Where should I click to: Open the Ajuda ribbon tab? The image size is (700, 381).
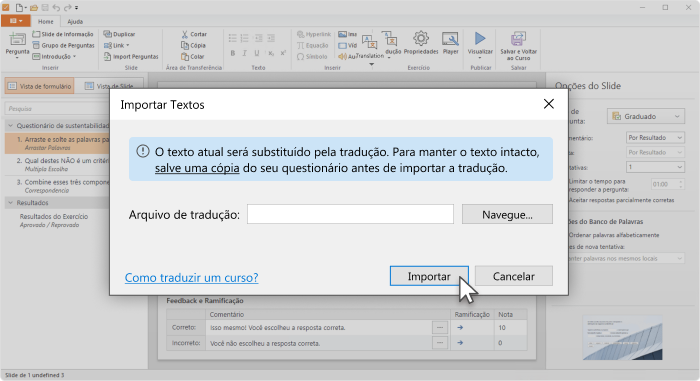tap(75, 21)
